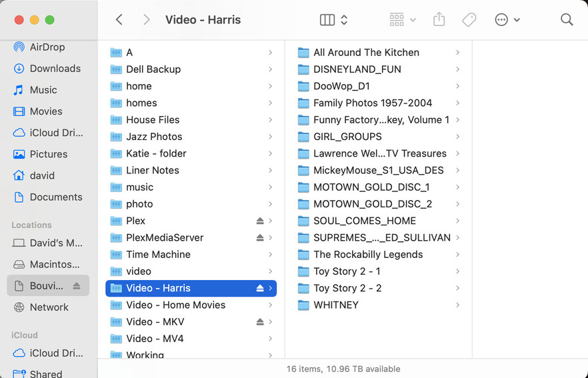Select the Dell Backup folder
The height and width of the screenshot is (378, 588).
pyautogui.click(x=191, y=69)
